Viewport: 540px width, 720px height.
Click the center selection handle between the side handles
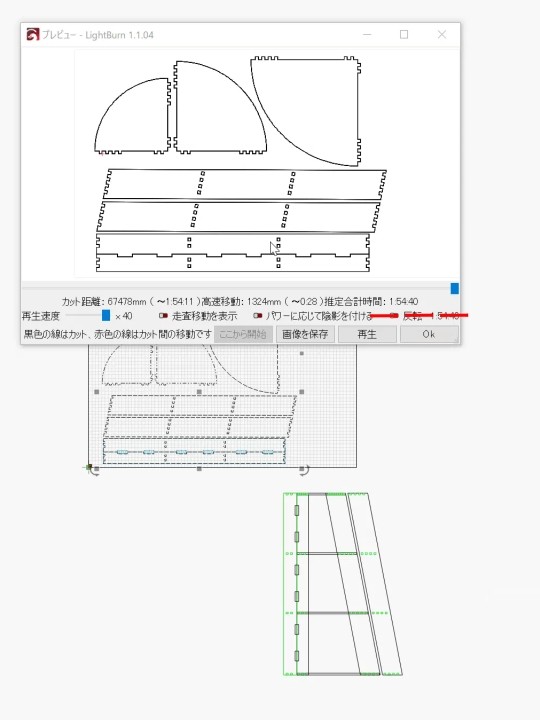(x=199, y=392)
